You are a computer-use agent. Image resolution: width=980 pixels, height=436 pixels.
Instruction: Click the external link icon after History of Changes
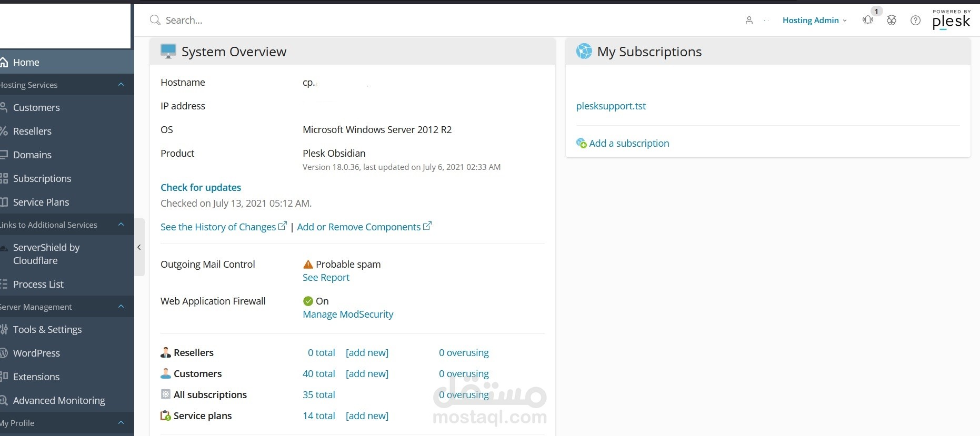coord(283,226)
